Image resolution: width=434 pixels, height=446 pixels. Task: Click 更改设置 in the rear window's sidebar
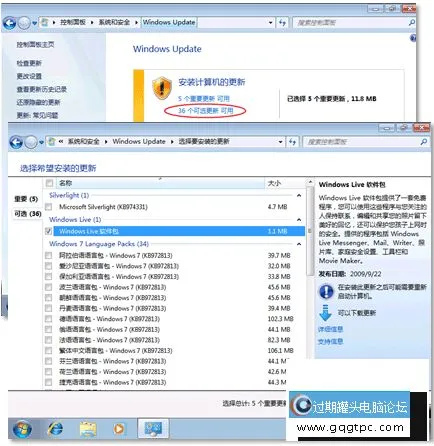29,76
